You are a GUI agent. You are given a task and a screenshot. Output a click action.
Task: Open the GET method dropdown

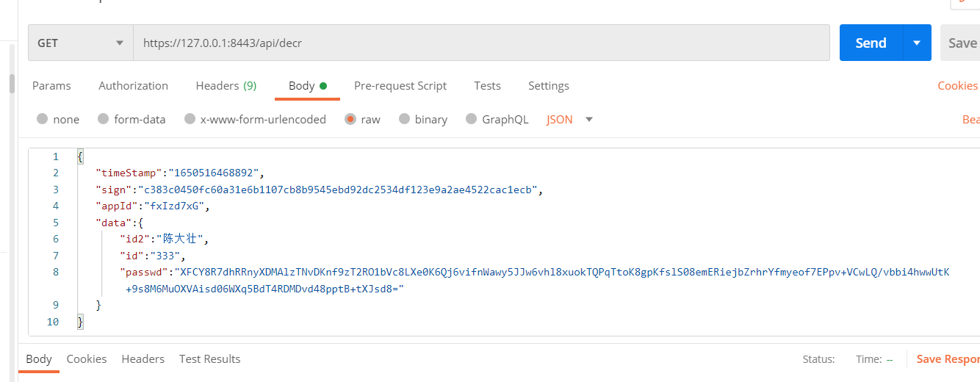(81, 43)
